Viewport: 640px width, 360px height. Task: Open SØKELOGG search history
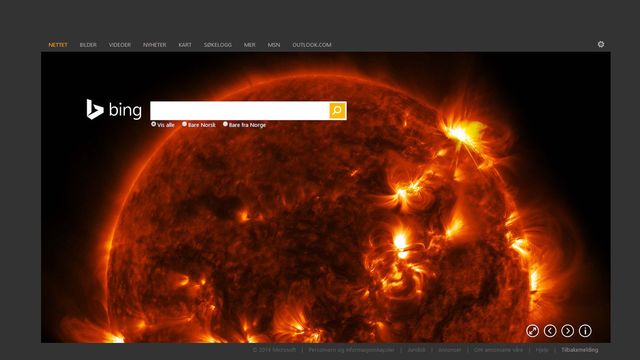point(218,45)
